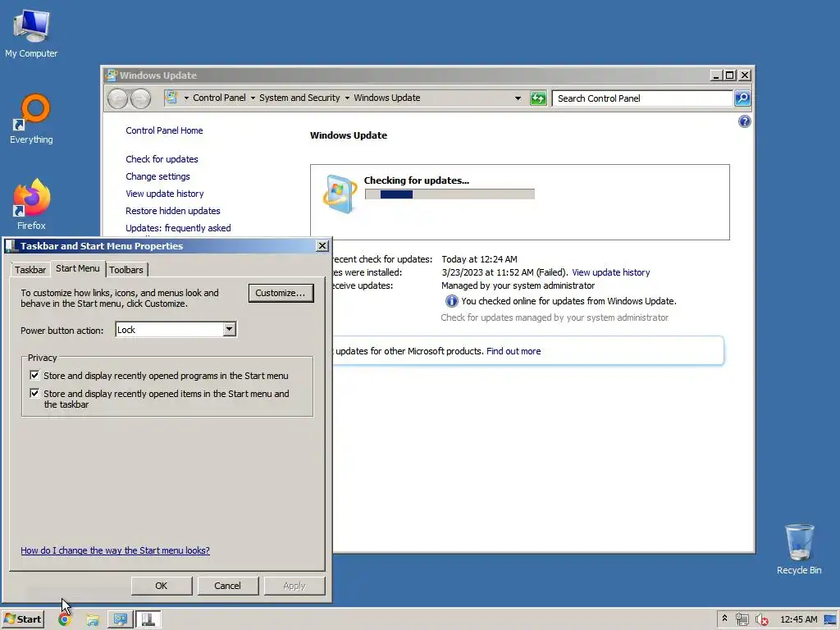Close the Taskbar and Start Menu Properties dialog
840x630 pixels.
pos(322,245)
